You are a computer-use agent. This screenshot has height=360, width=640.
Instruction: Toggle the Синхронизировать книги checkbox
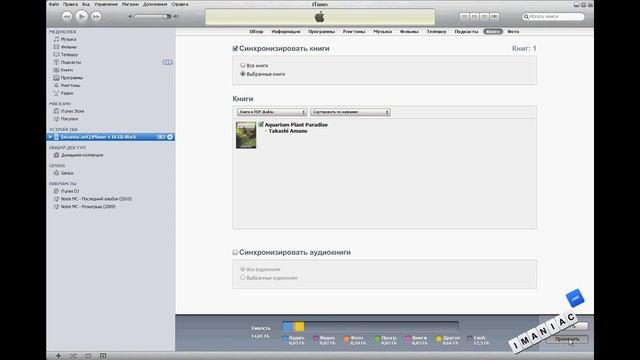(x=235, y=49)
